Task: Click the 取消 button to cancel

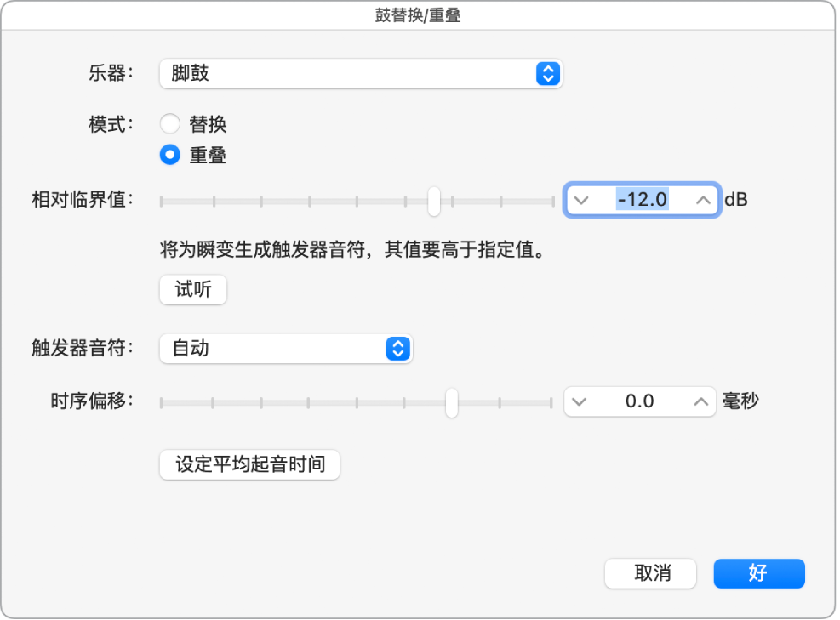Action: click(650, 573)
